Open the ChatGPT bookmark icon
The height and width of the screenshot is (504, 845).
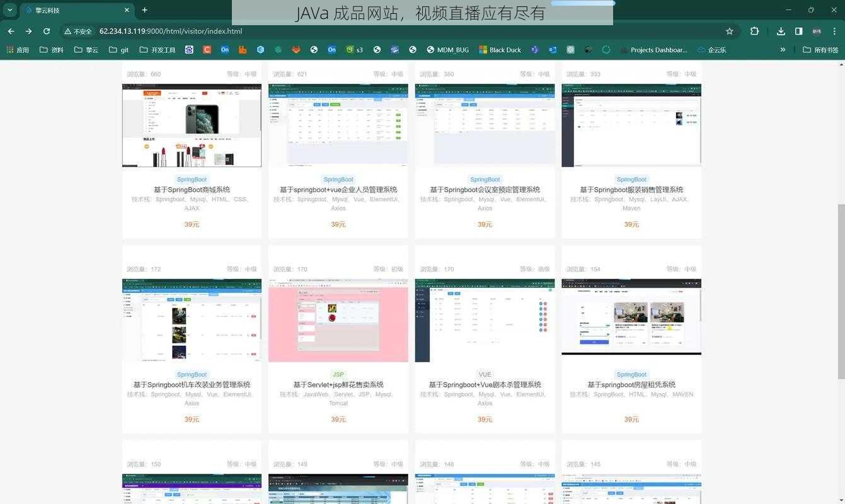pos(570,50)
